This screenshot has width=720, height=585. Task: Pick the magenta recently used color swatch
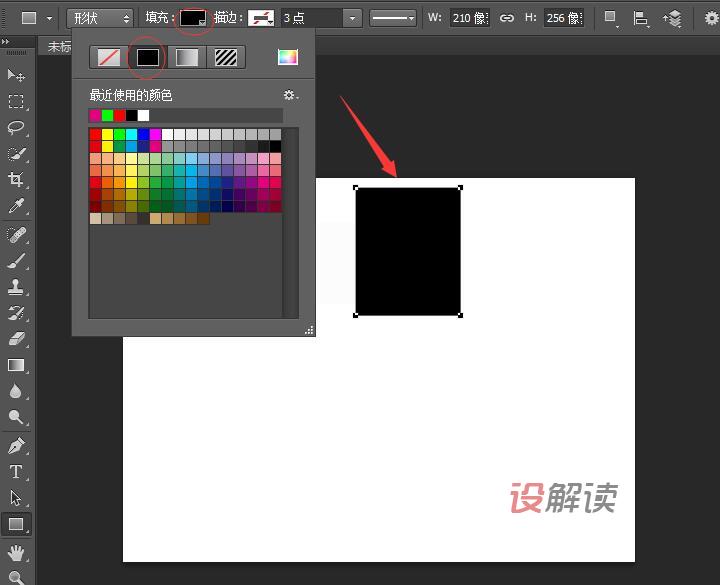[x=95, y=115]
